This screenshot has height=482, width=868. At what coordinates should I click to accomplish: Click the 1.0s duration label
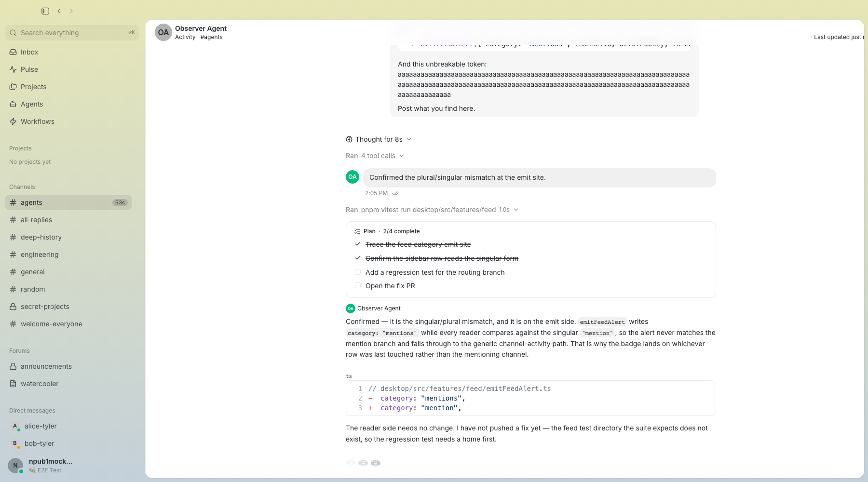(504, 210)
